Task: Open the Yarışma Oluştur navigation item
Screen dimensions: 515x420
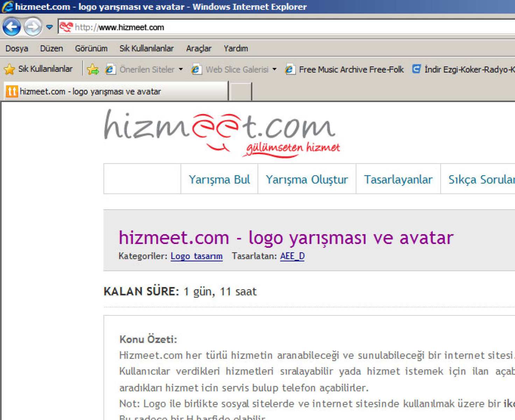Action: coord(307,179)
